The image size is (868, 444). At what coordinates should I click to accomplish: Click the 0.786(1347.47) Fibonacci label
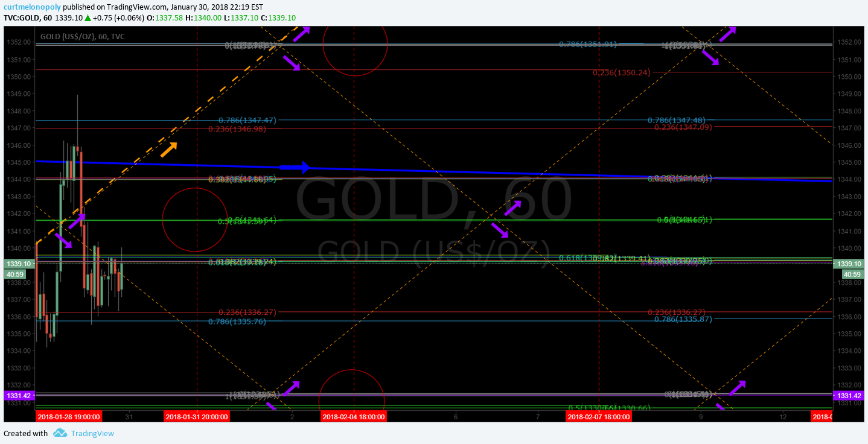(247, 121)
